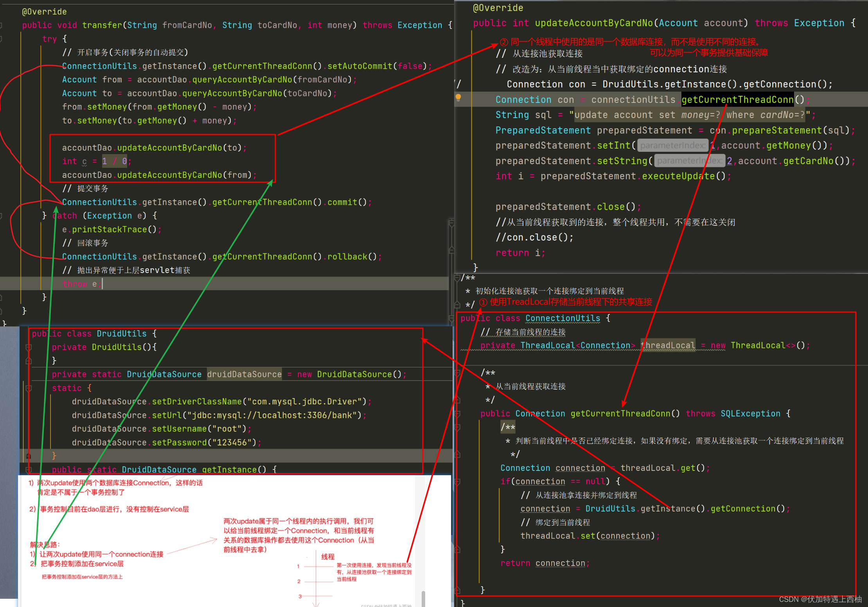Collapse the private DruidUtils() constructor fold marker
Screen dimensions: 868x607
point(29,347)
